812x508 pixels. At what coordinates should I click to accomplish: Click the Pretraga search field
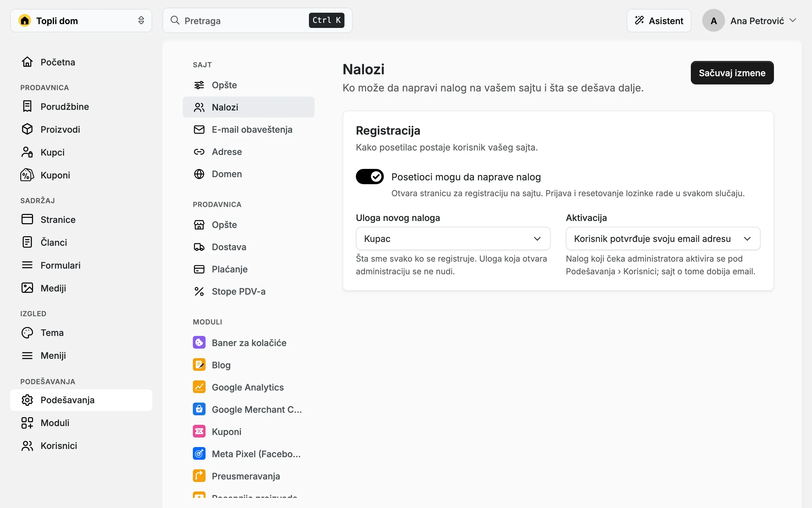click(x=257, y=21)
